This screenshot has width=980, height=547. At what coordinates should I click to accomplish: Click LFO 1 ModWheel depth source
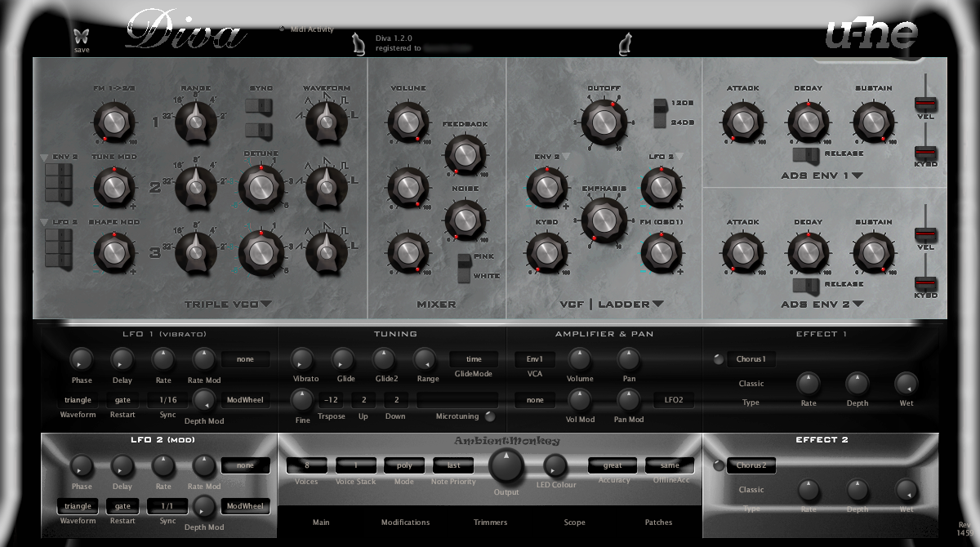[x=245, y=400]
